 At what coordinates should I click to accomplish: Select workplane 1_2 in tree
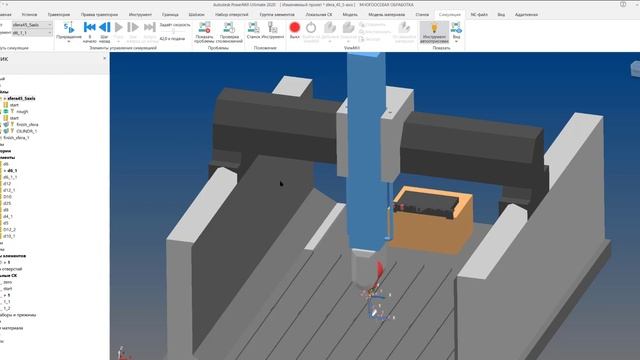[7, 308]
